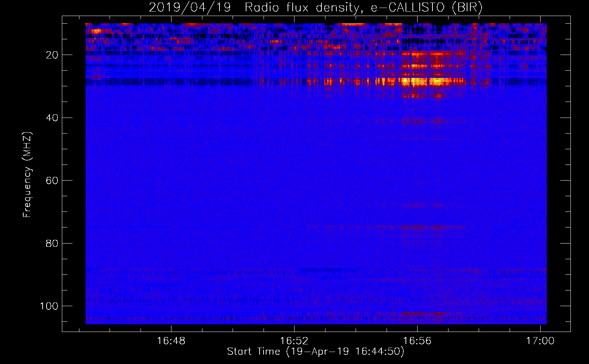Click the plot title '2019/04/19 Radio flux density, e-CALLISTO (BIR)'
The image size is (589, 364).
pyautogui.click(x=316, y=8)
